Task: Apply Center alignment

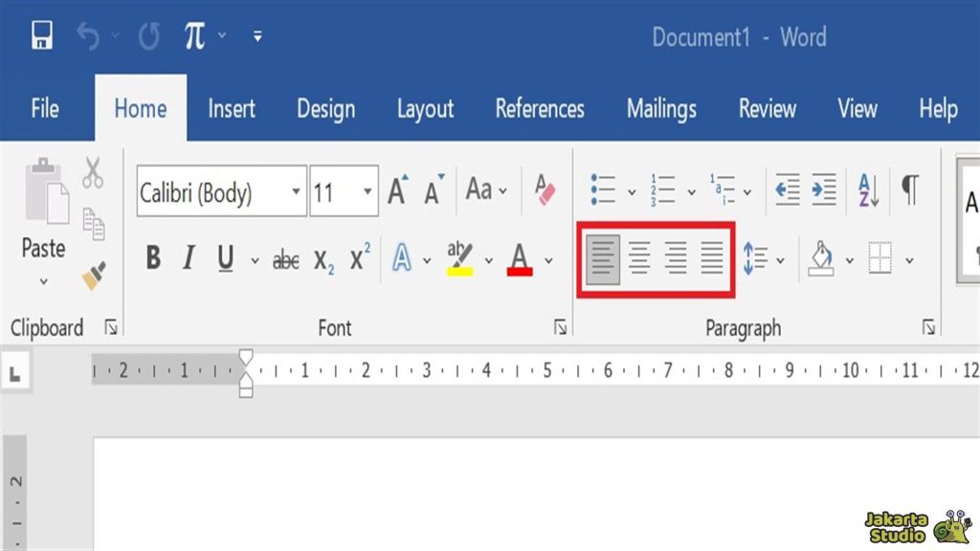Action: coord(639,258)
